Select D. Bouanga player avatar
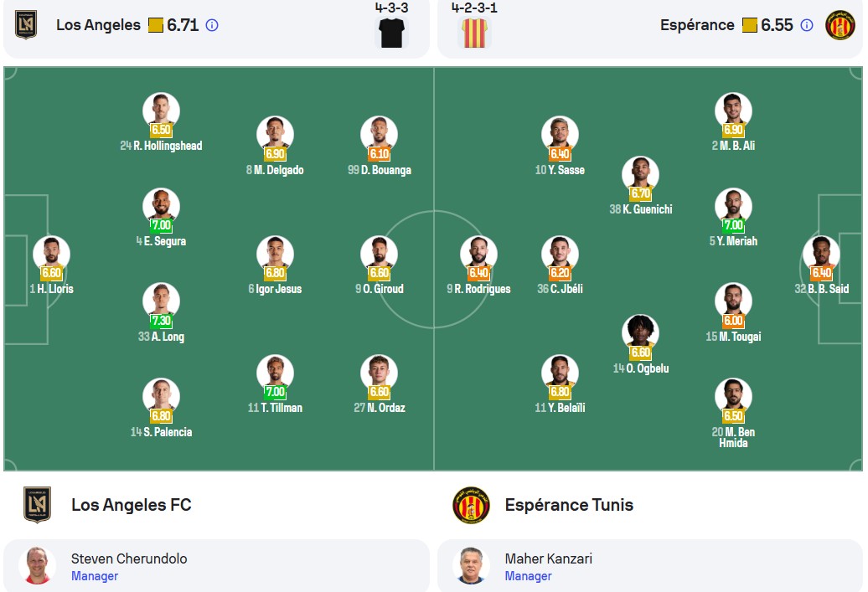 tap(380, 134)
